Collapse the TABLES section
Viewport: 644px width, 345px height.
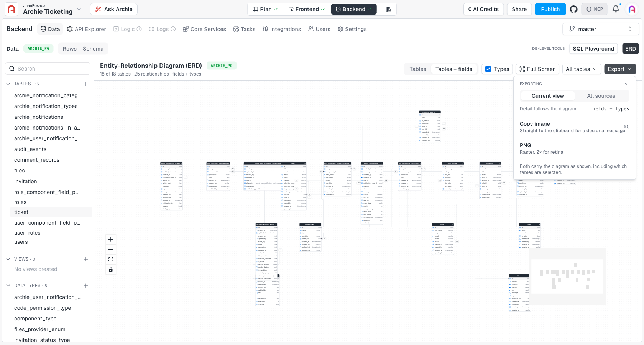point(8,84)
